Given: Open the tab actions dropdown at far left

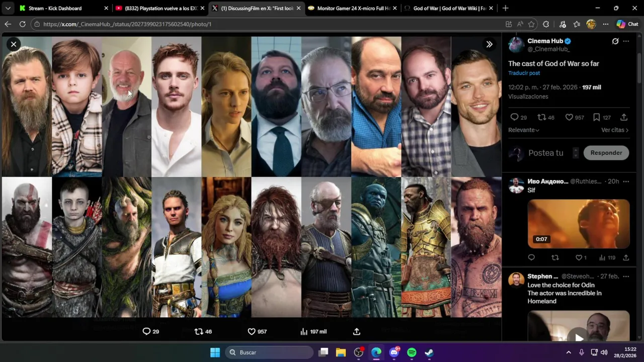Looking at the screenshot, I should [8, 8].
